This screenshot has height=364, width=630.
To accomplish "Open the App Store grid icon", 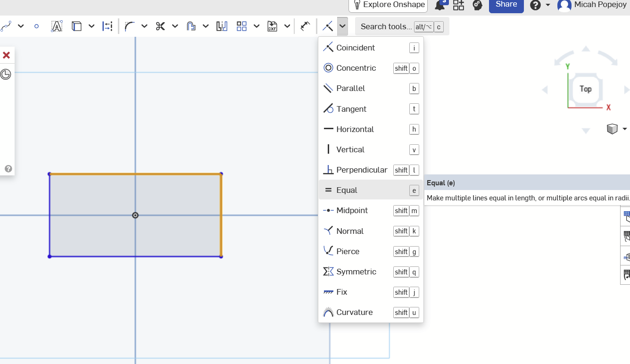I will (x=458, y=5).
